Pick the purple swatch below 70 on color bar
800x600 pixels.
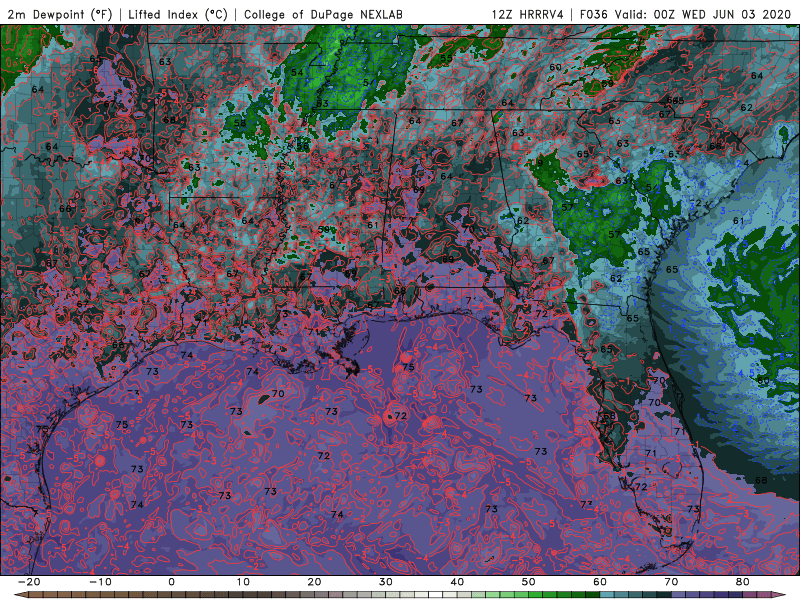(x=679, y=595)
